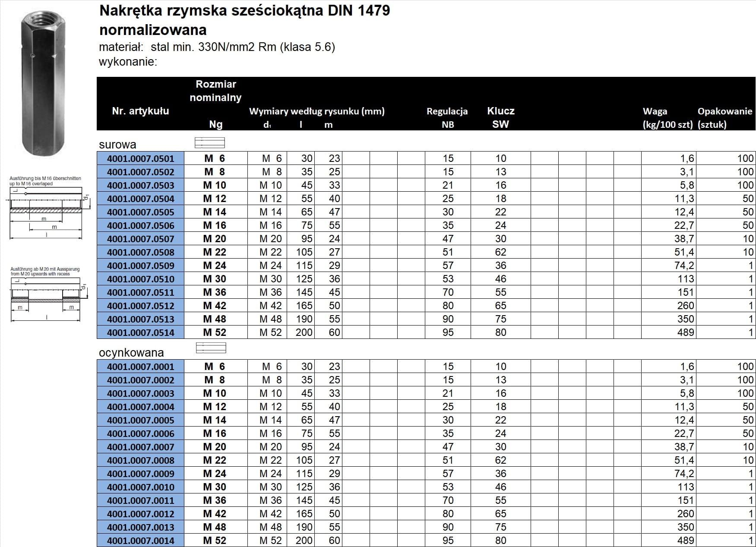Select article number 4001.0007.0014
The image size is (756, 547).
click(141, 541)
